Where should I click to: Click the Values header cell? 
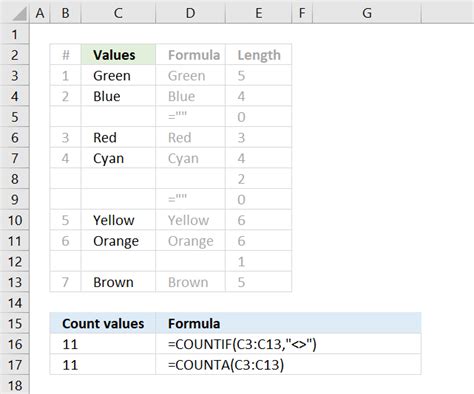[x=118, y=55]
